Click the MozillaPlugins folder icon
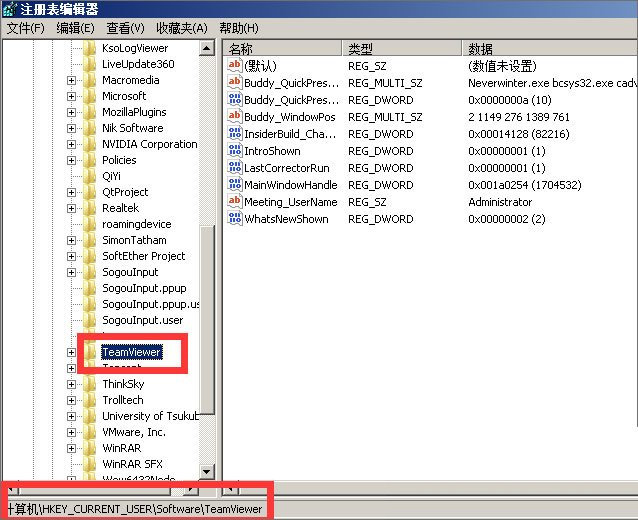638x520 pixels. (90, 112)
